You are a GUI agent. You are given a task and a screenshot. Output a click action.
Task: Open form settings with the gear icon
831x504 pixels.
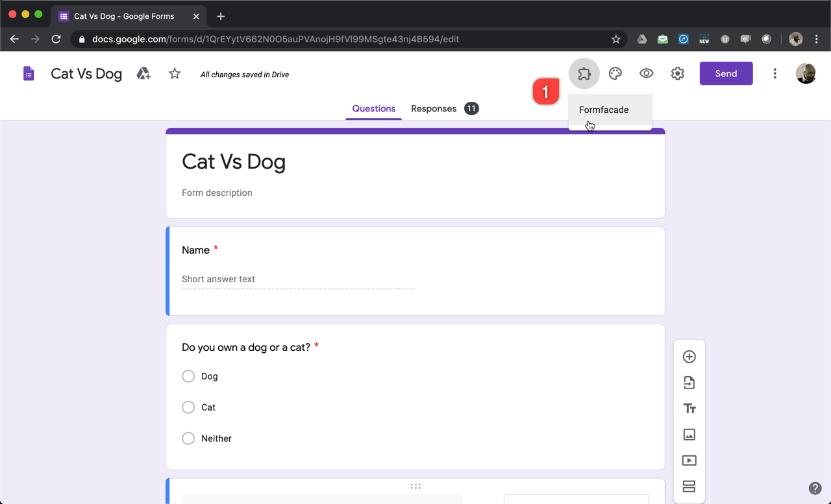click(677, 73)
